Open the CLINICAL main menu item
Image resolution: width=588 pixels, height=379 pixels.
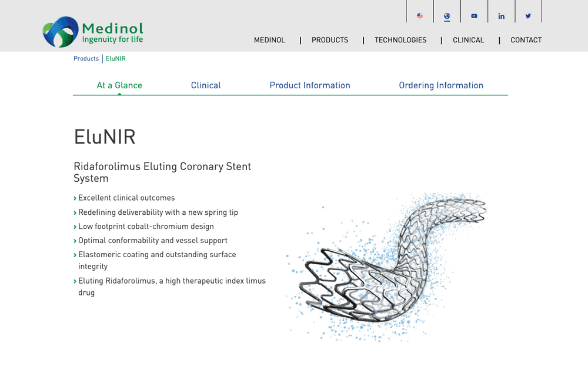pos(469,40)
